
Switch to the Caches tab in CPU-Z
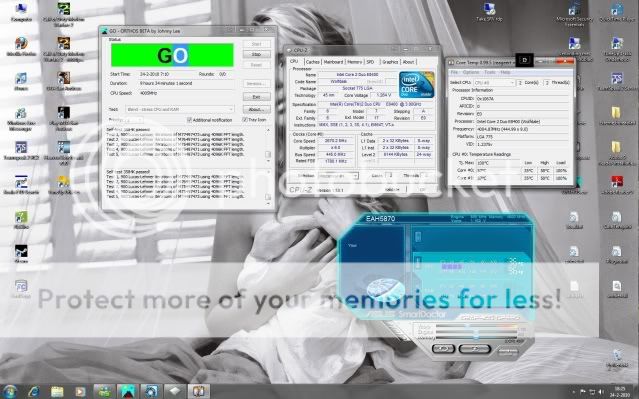pos(313,62)
